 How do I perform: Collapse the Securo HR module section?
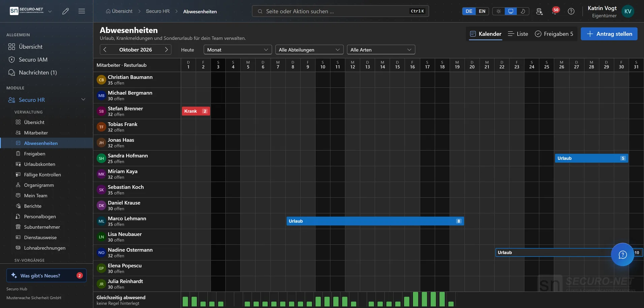[x=83, y=100]
